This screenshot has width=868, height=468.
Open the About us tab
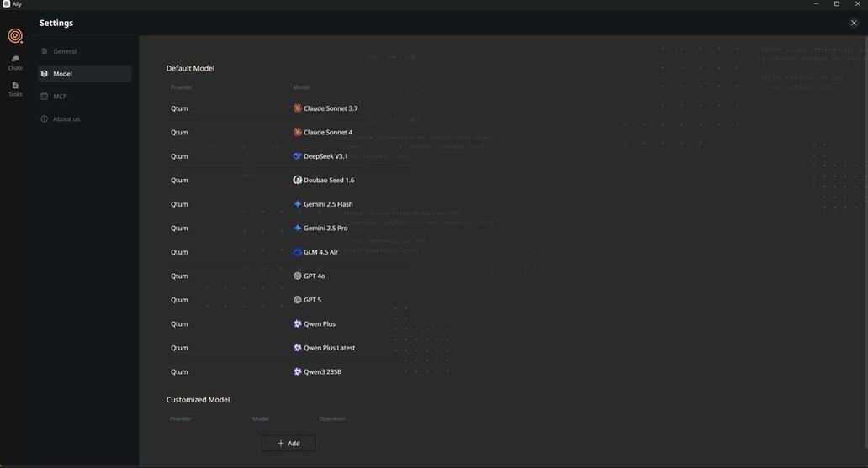point(85,119)
